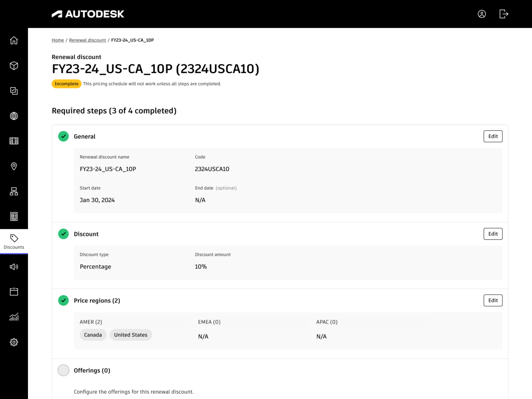Click the sign out icon top right

click(503, 14)
